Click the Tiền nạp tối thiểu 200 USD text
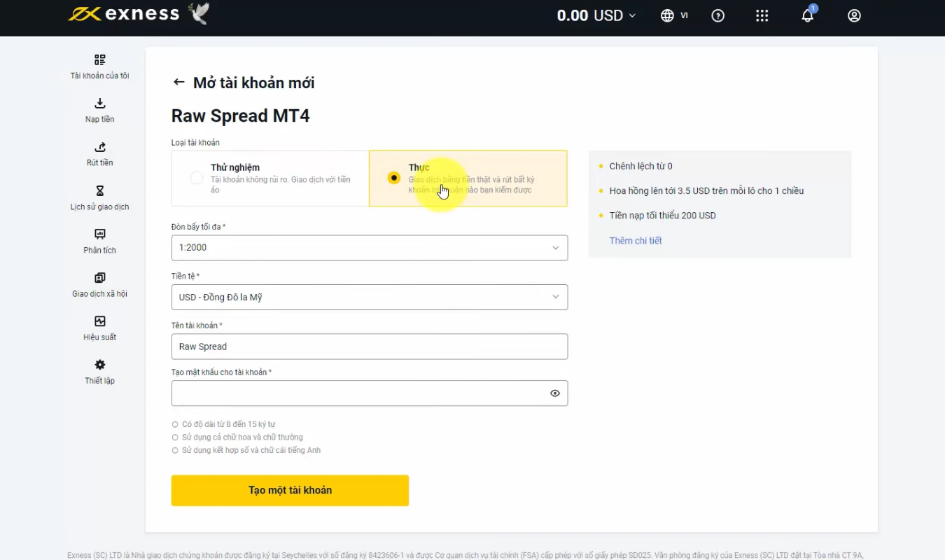The height and width of the screenshot is (560, 945). (662, 216)
